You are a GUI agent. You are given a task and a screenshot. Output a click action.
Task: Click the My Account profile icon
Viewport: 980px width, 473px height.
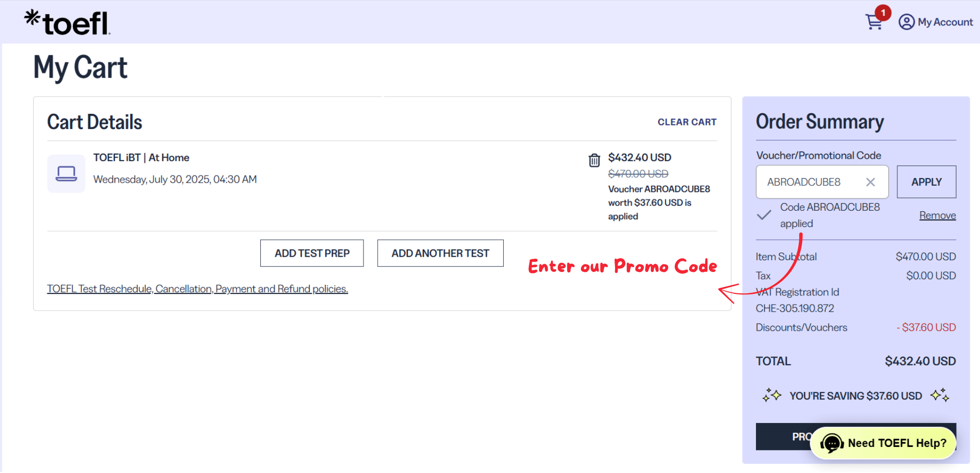[x=906, y=22]
